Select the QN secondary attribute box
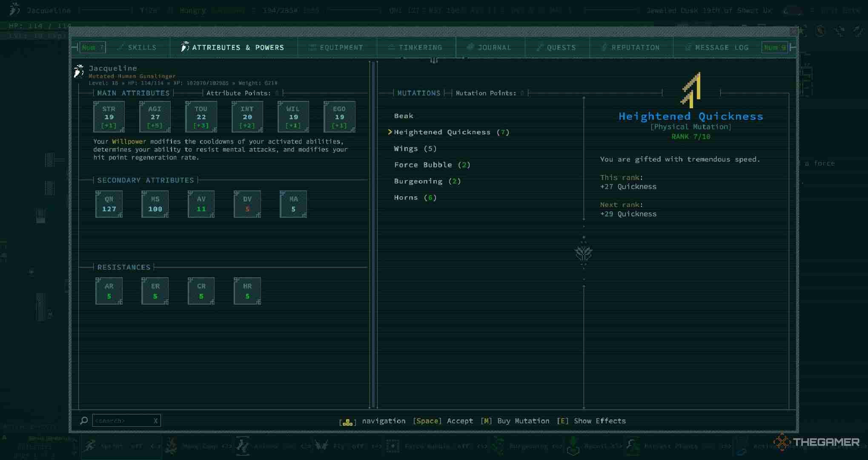The image size is (868, 460). 109,204
